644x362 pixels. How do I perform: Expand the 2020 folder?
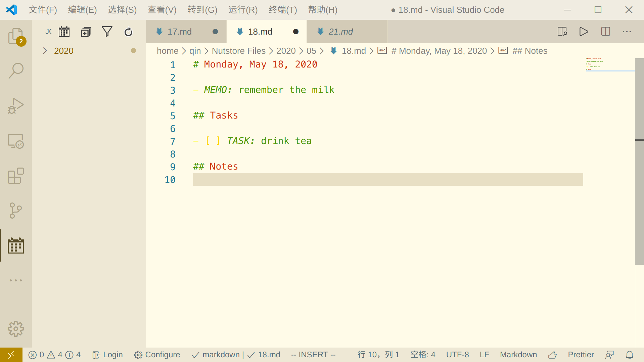45,50
